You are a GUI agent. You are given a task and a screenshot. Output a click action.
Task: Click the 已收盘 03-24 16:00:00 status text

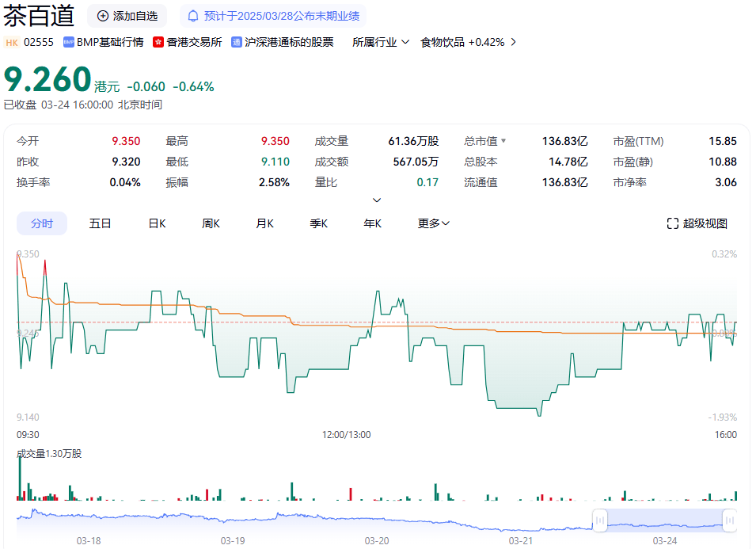(x=83, y=105)
